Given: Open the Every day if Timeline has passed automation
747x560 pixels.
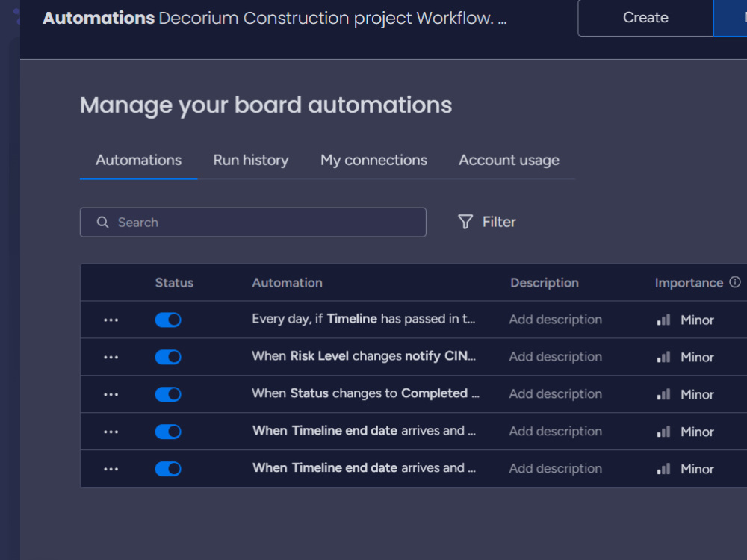Looking at the screenshot, I should (x=364, y=319).
